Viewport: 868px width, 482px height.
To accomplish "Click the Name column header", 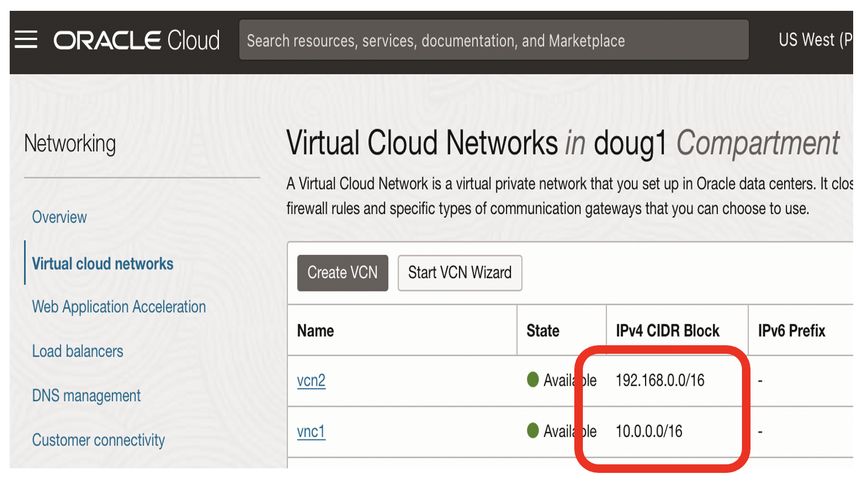I will pos(316,331).
